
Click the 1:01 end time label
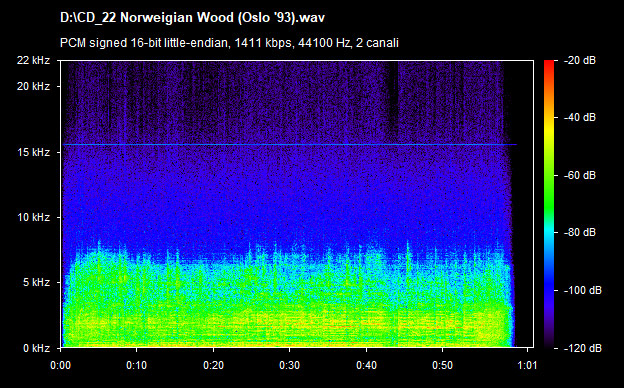pyautogui.click(x=527, y=365)
